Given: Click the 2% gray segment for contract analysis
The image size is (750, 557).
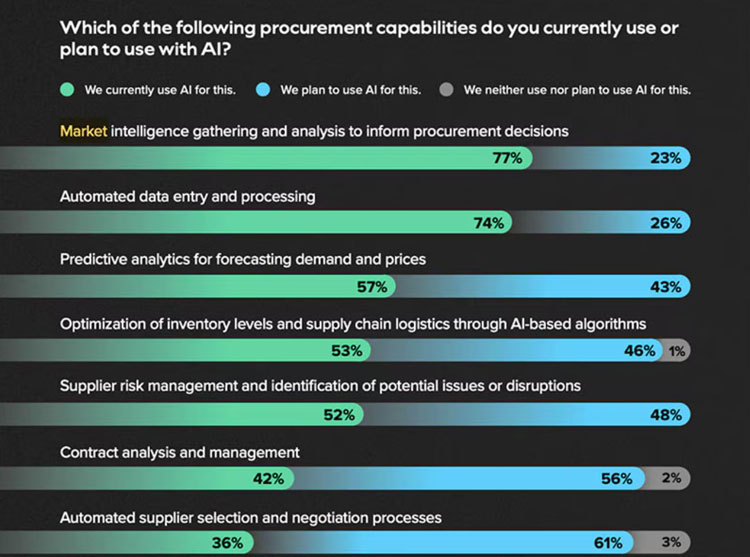Looking at the screenshot, I should click(671, 479).
